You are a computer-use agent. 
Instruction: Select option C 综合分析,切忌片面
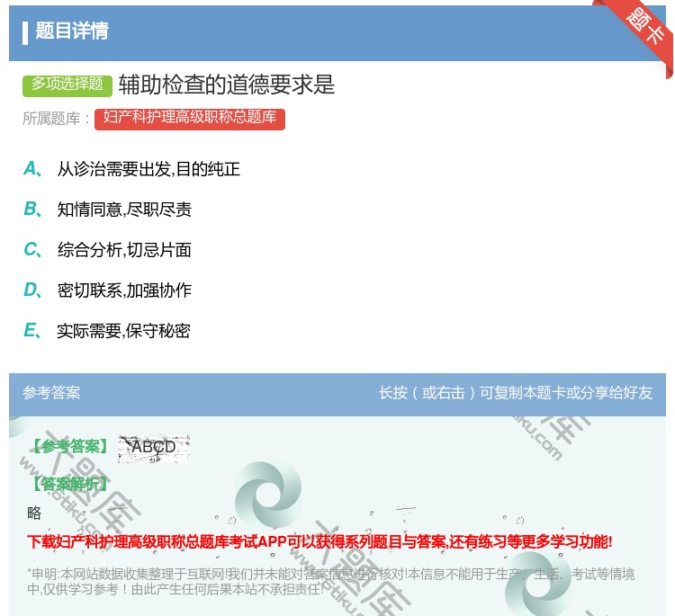108,250
